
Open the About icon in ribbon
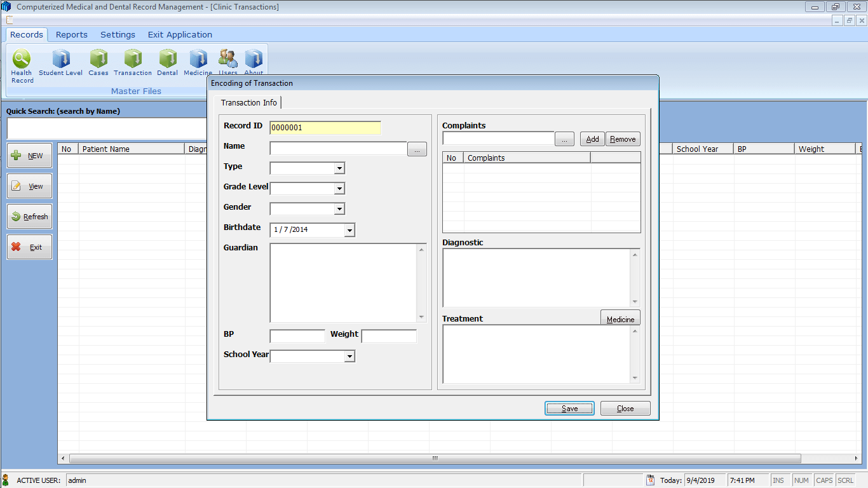pos(254,63)
